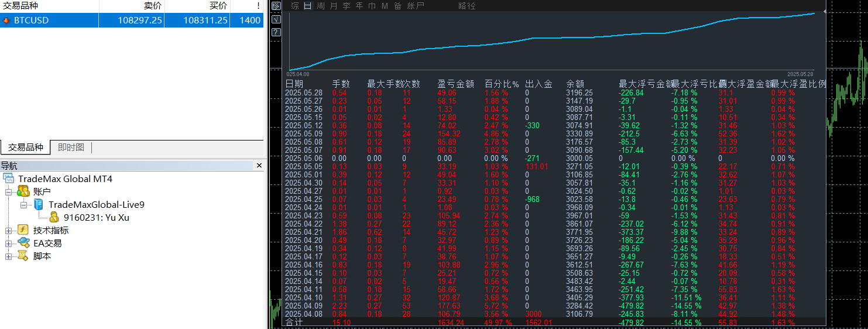Click the profit value 154.32
868x329 pixels.
tap(450, 133)
